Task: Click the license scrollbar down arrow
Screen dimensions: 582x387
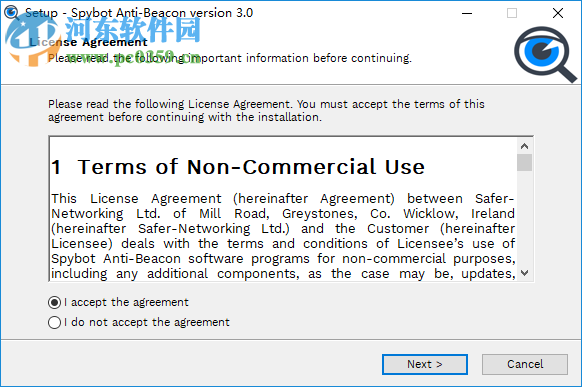Action: pos(524,273)
